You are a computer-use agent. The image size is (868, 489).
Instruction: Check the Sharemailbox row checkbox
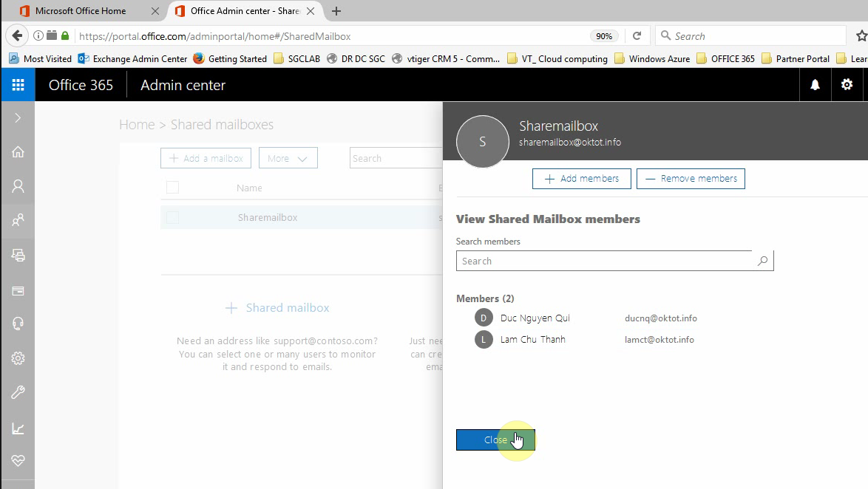pos(172,217)
